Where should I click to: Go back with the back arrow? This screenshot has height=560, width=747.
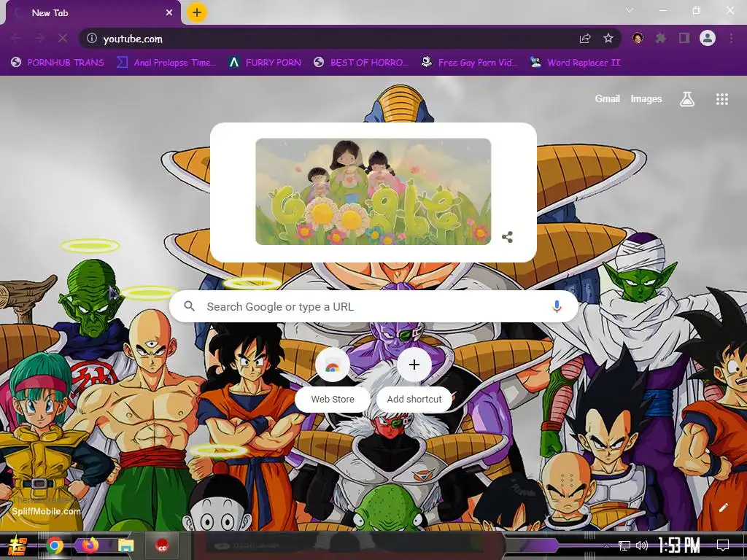(x=16, y=38)
